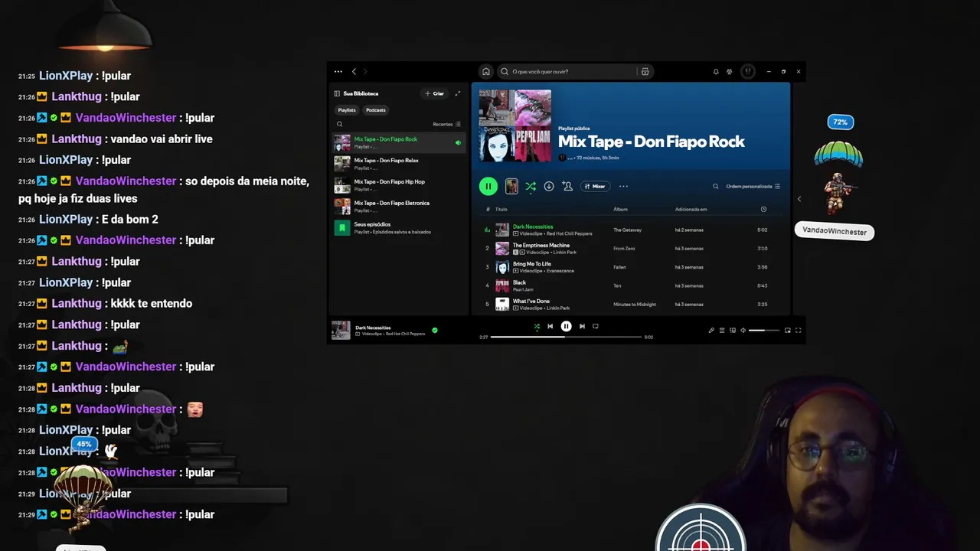Toggle repeat in the player bar
The image size is (980, 551).
tap(596, 326)
